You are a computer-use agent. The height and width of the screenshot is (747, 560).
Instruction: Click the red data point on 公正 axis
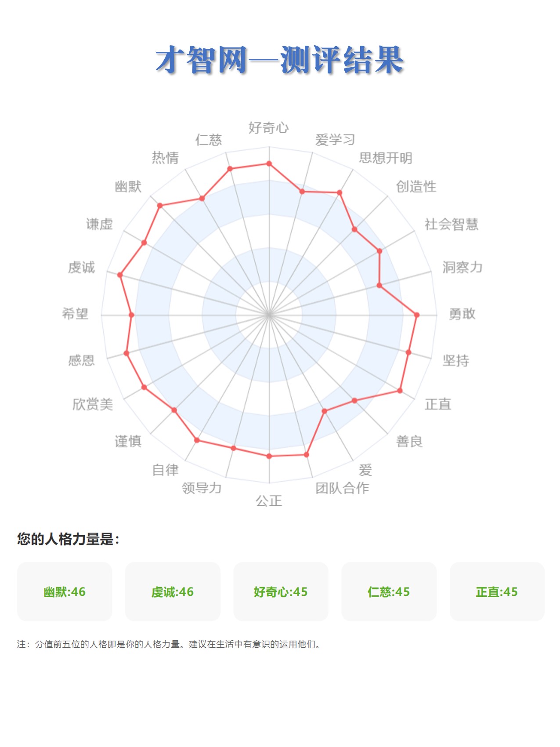pos(269,456)
